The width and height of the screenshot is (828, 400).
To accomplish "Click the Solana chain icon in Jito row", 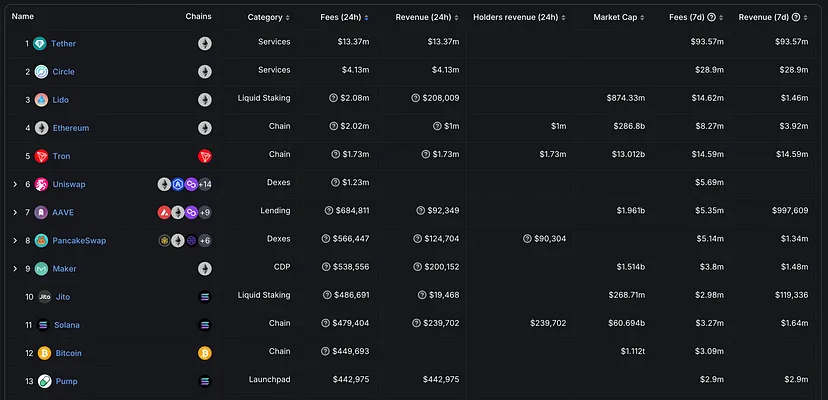I will pos(205,297).
